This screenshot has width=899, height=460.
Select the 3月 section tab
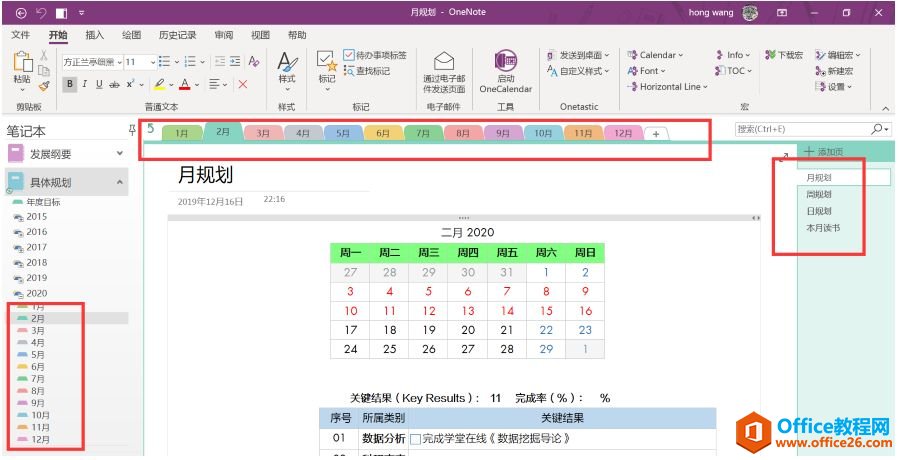(x=263, y=133)
